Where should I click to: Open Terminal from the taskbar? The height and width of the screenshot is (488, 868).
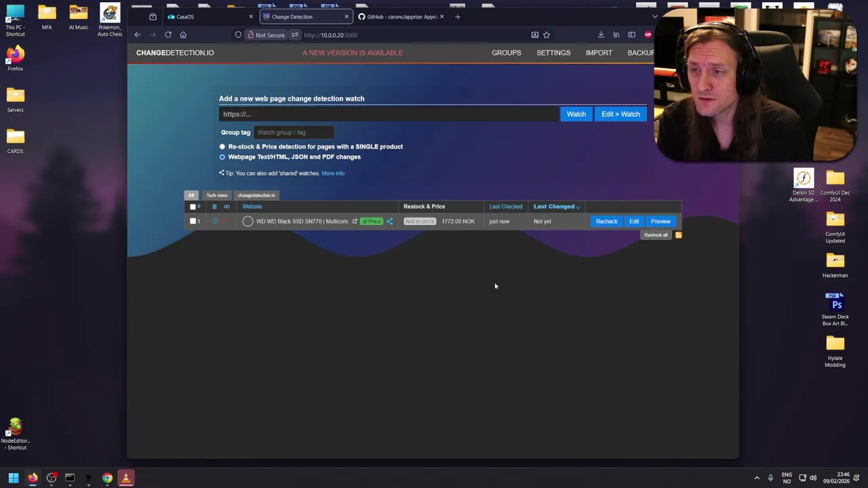coord(70,478)
